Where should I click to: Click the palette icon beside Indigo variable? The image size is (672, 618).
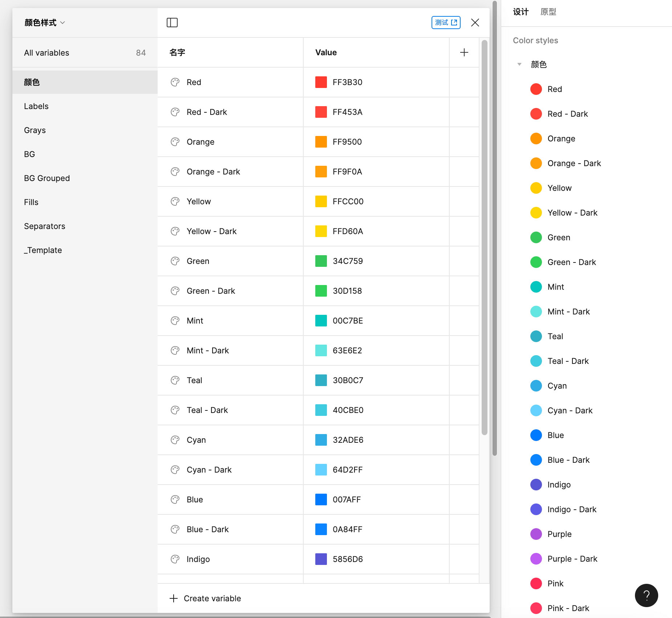coord(175,559)
